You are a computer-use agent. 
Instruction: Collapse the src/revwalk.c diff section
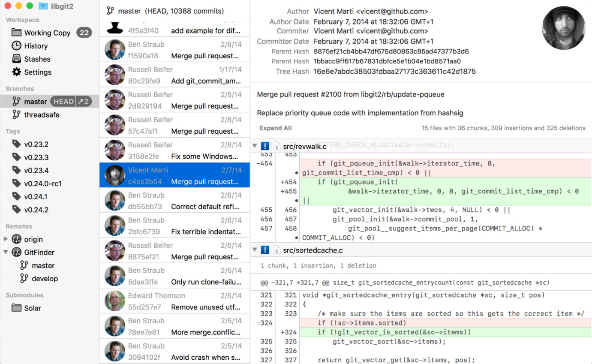tap(255, 146)
